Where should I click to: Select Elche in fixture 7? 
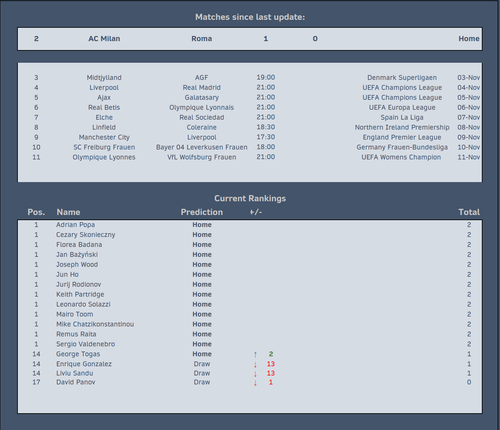click(x=104, y=117)
